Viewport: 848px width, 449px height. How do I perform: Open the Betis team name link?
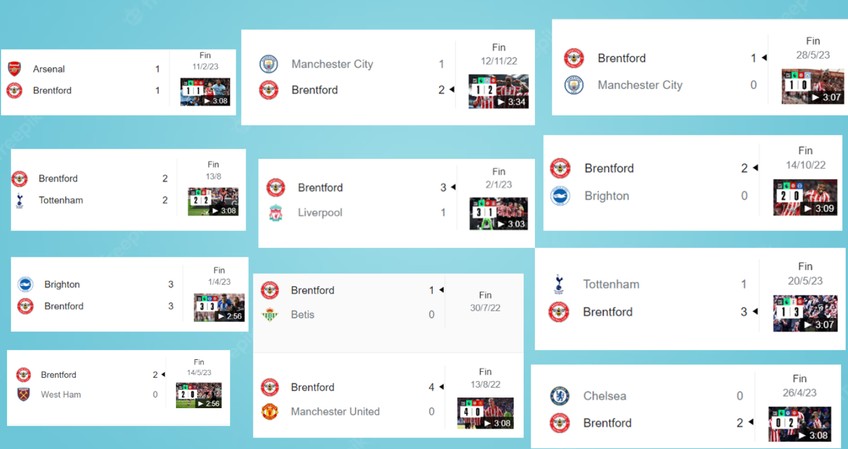pyautogui.click(x=303, y=315)
